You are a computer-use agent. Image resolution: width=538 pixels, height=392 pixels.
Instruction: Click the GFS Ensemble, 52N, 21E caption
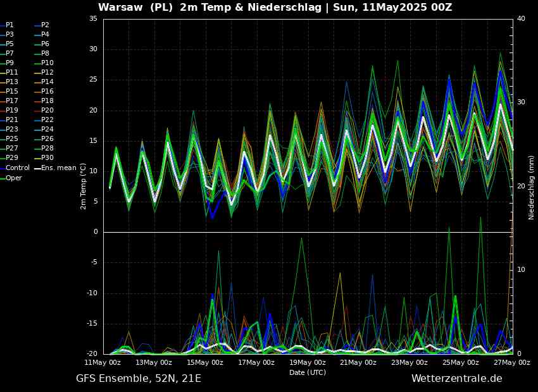point(139,379)
